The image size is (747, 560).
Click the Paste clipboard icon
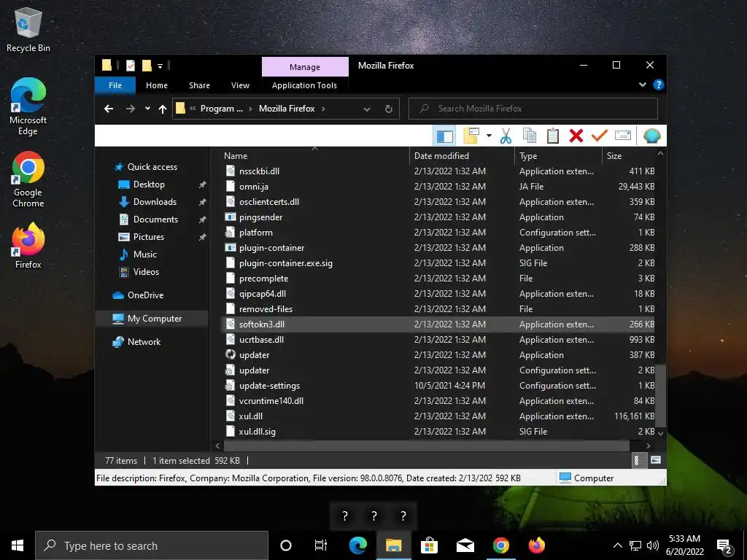point(553,136)
